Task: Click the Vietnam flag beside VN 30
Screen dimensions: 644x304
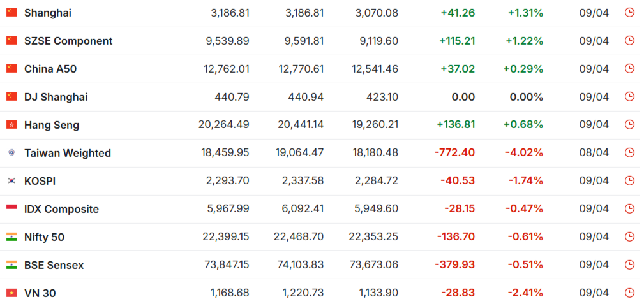Action: pos(11,293)
